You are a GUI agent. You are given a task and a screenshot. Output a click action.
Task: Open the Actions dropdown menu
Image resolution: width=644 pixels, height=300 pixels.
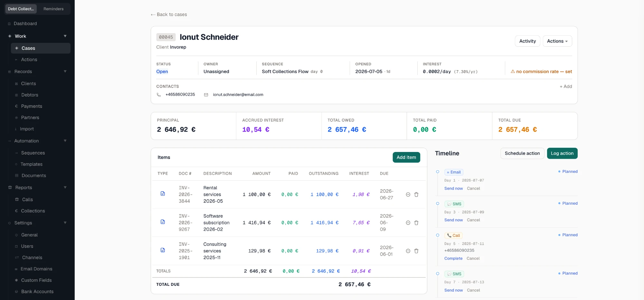(557, 41)
